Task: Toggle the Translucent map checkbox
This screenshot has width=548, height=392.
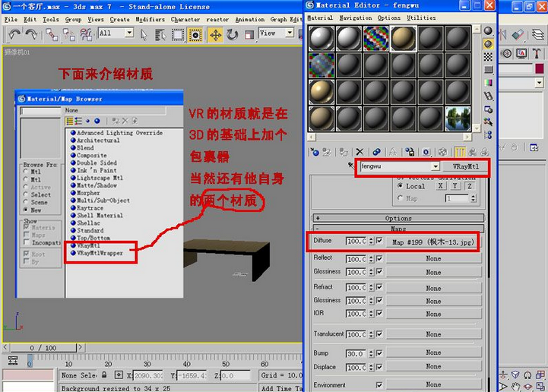Action: [379, 334]
